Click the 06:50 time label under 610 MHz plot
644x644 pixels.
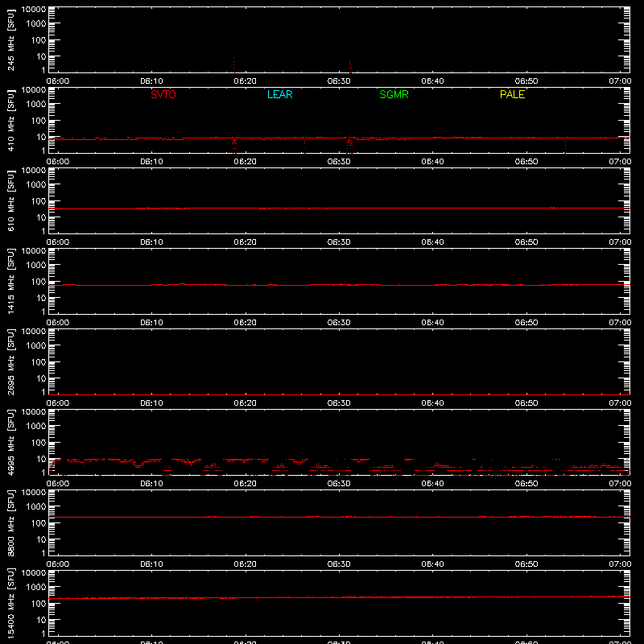coord(526,242)
